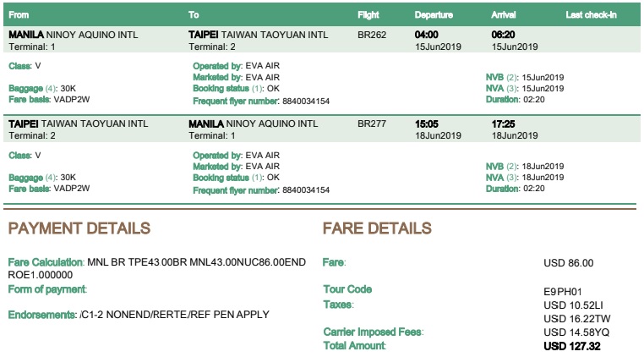Select the Arrival column header
This screenshot has height=357, width=644.
(x=503, y=15)
